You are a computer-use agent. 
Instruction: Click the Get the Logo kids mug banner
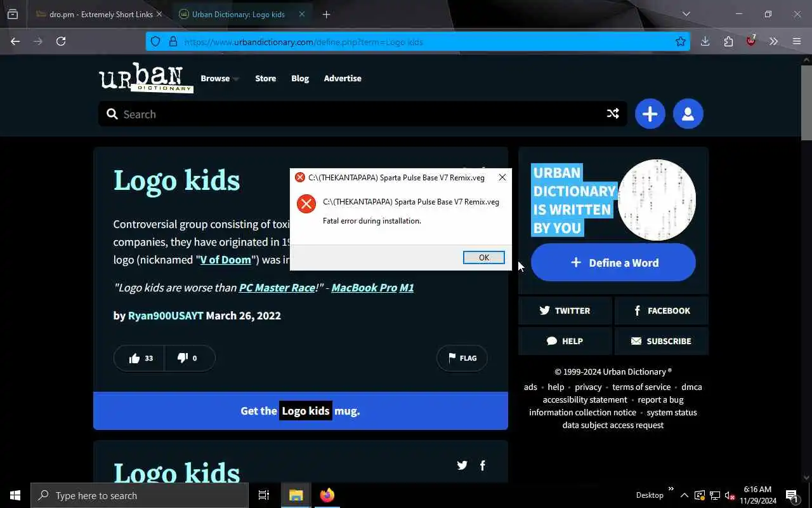pos(301,411)
